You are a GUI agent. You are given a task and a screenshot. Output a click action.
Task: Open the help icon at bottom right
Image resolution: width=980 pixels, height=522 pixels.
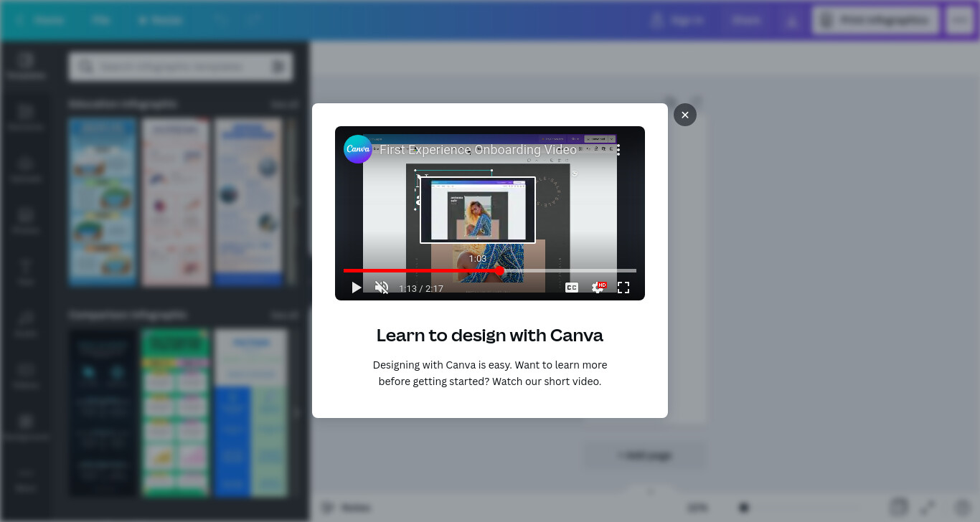(x=962, y=508)
